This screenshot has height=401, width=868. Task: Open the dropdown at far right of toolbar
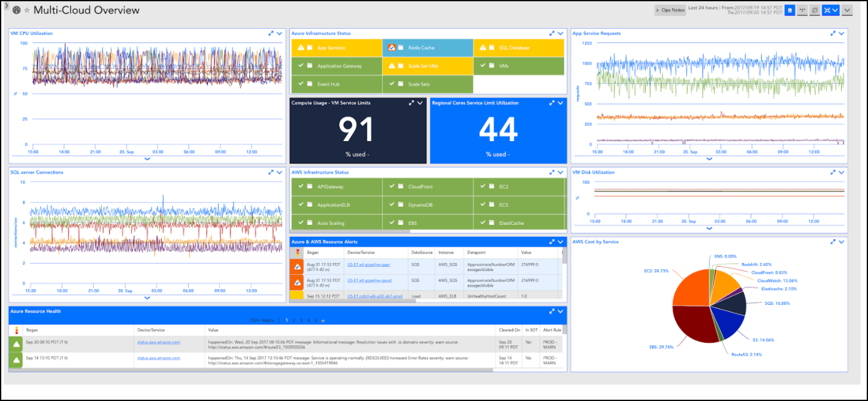click(x=847, y=10)
